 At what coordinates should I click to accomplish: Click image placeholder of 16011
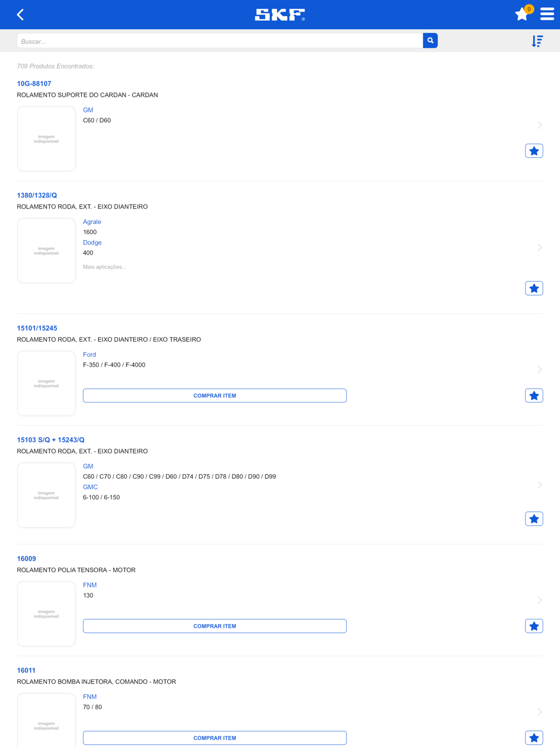coord(46,720)
